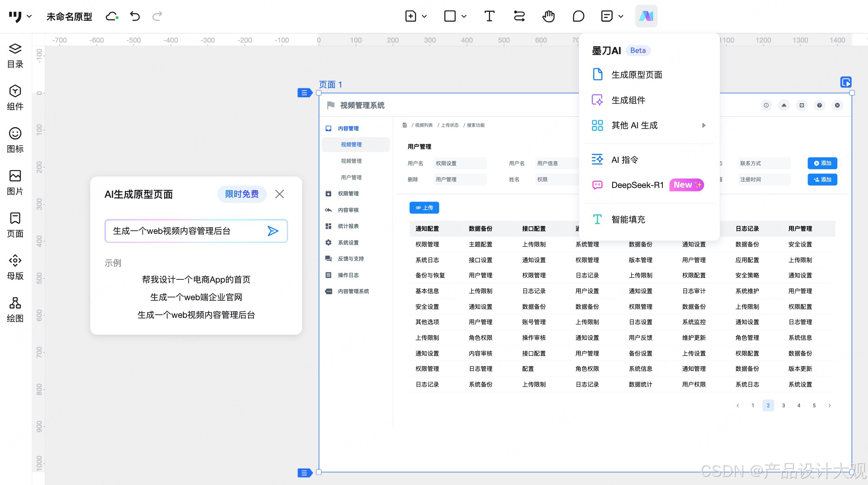Expand the add page dropdown arrow
Screen dimensions: 868x485
[424, 16]
